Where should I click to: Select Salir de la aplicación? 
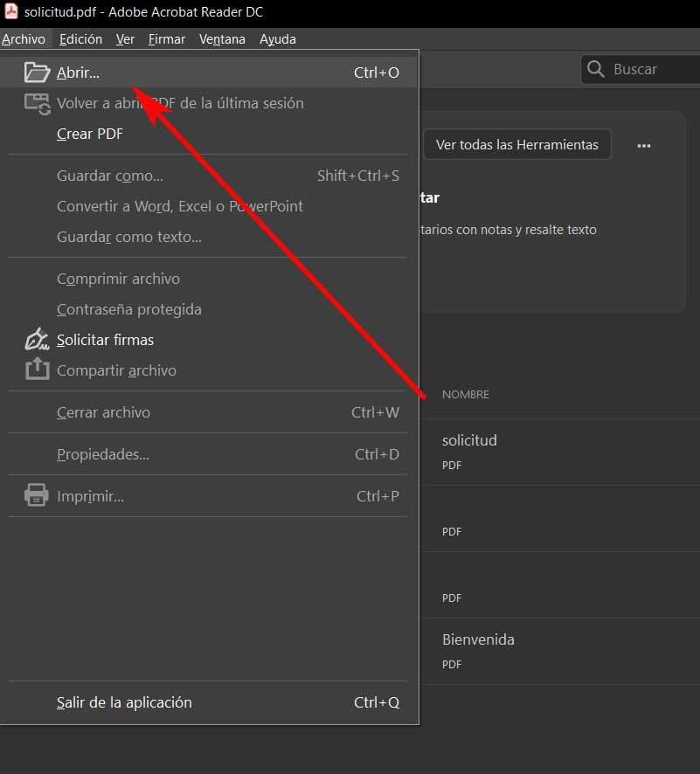pyautogui.click(x=210, y=702)
